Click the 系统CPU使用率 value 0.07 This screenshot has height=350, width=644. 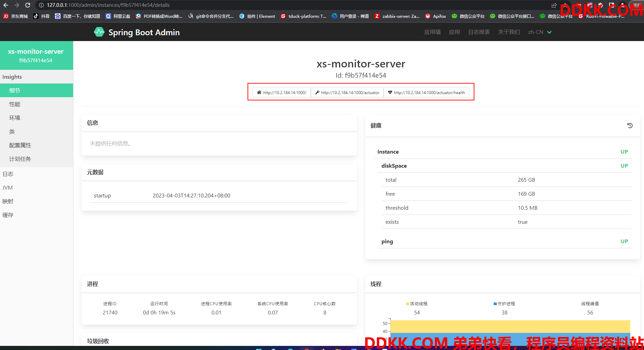point(273,312)
